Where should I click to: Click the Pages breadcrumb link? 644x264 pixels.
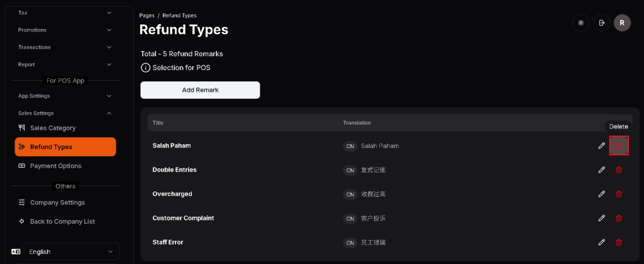pos(147,15)
